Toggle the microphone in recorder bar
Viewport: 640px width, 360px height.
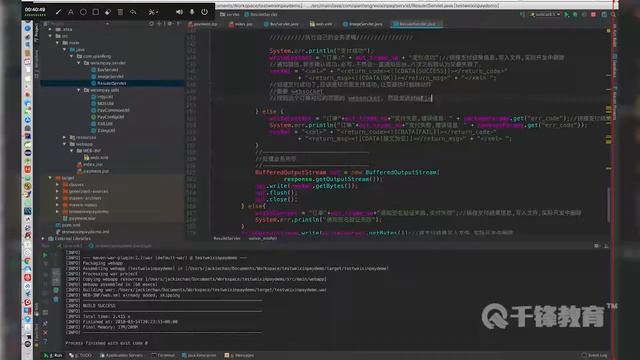(x=192, y=12)
